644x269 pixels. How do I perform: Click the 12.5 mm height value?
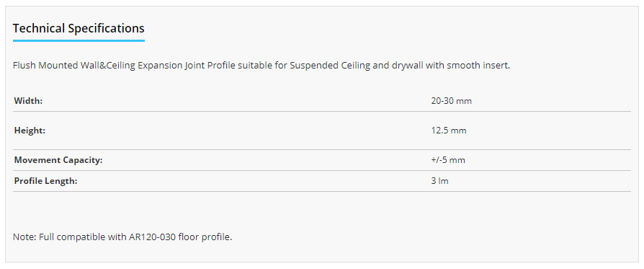point(449,131)
